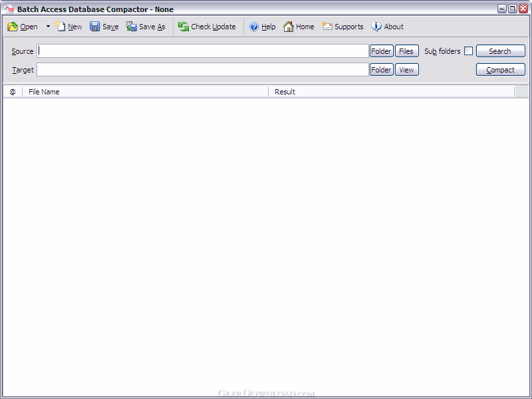
Task: Focus the Source path input field
Action: click(x=203, y=51)
